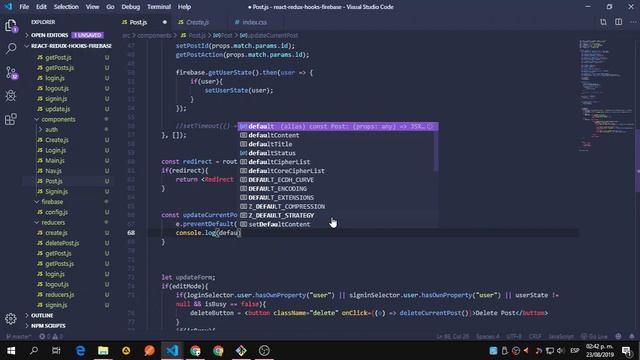The image size is (640, 360).
Task: Open the Source Control view
Action: [x=11, y=73]
